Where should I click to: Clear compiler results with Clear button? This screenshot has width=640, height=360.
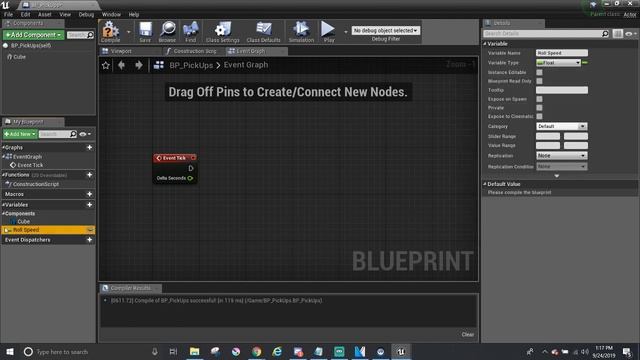pyautogui.click(x=467, y=335)
